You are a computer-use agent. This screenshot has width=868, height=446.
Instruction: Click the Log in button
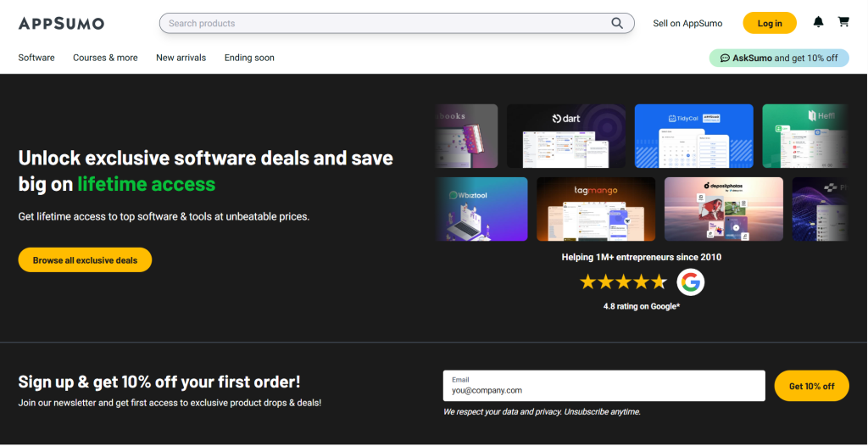click(x=770, y=23)
